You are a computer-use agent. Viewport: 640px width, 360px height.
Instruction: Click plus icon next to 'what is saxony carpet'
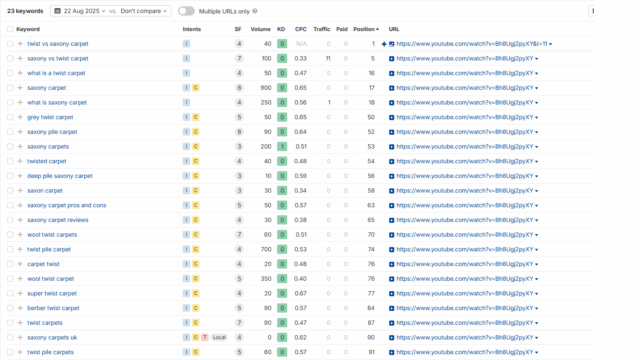20,102
